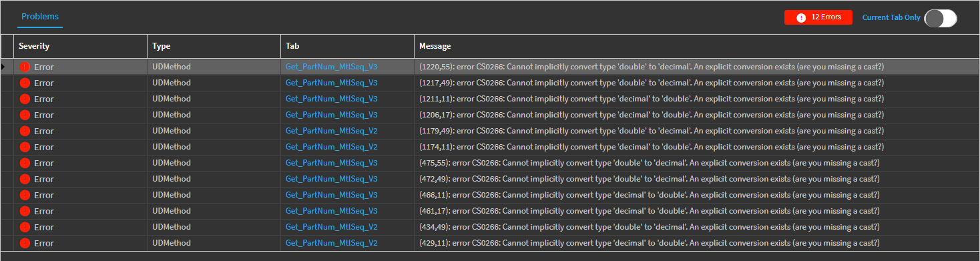Select the Problems tab
The width and height of the screenshot is (980, 261).
click(40, 17)
